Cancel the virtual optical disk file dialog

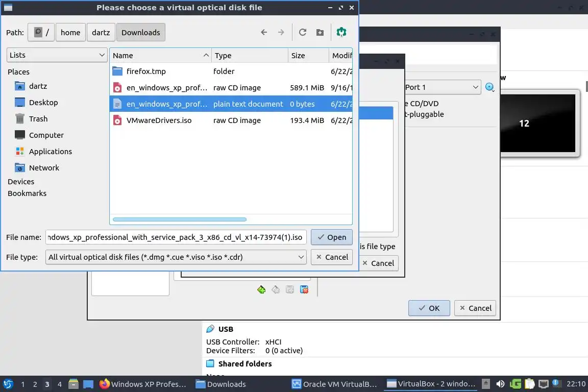tap(331, 257)
